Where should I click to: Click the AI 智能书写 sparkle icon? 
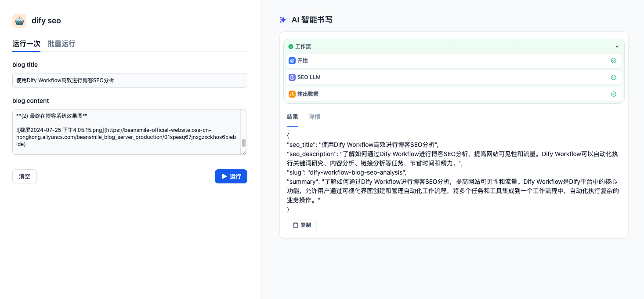click(283, 20)
